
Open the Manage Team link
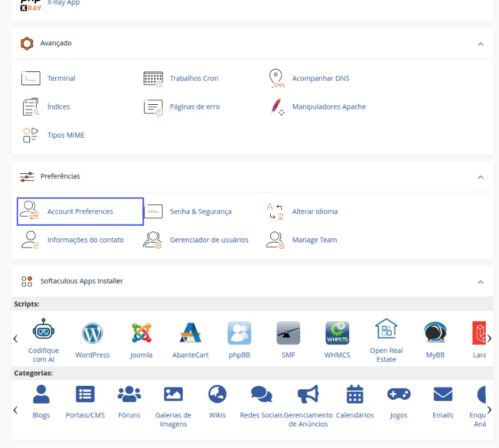pos(315,240)
